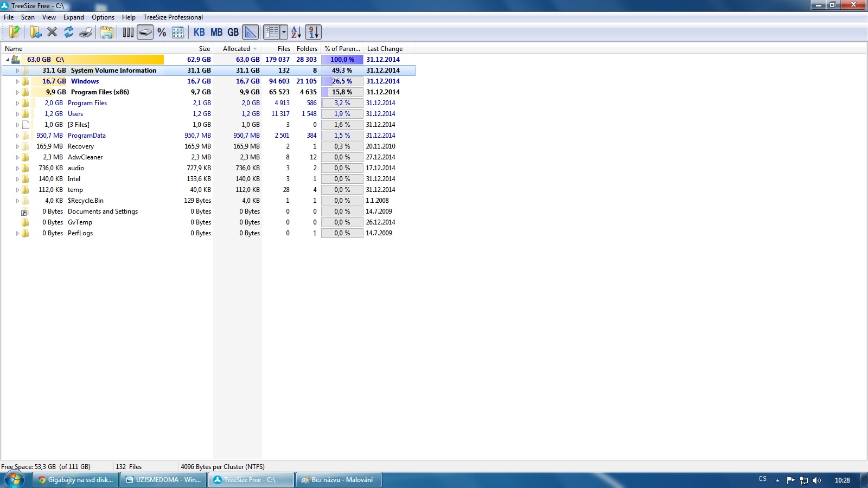Expand the Windows folder node
This screenshot has width=868, height=488.
click(x=17, y=81)
